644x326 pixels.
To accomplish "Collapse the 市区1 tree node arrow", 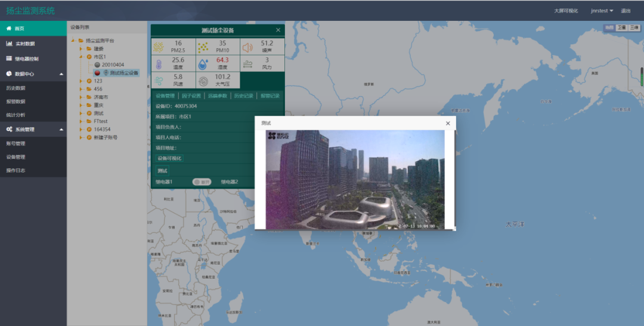I will pyautogui.click(x=81, y=56).
